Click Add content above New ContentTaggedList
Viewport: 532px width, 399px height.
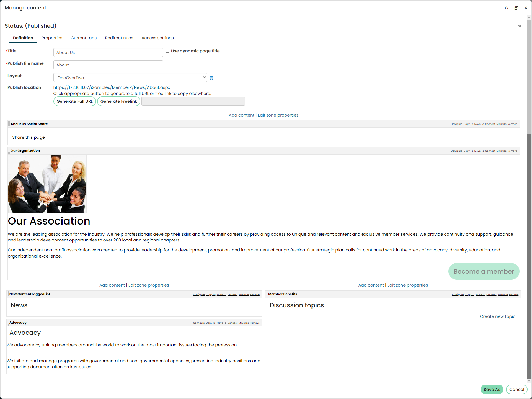pos(112,285)
